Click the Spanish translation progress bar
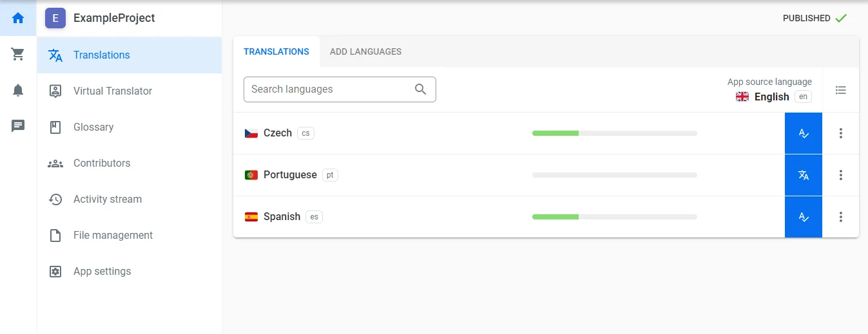This screenshot has height=334, width=868. [615, 217]
